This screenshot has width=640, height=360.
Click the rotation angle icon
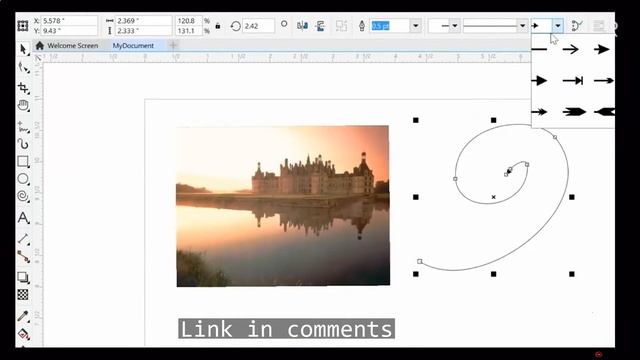236,26
